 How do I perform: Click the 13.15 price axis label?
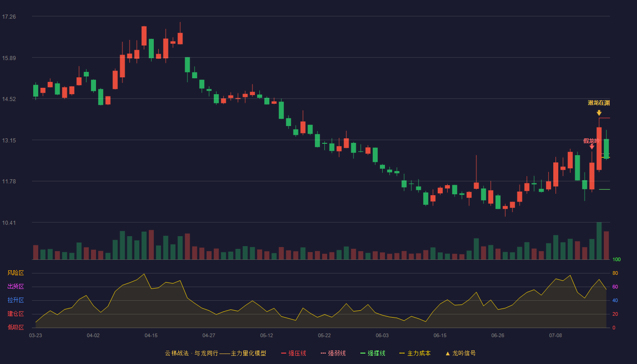(x=9, y=141)
